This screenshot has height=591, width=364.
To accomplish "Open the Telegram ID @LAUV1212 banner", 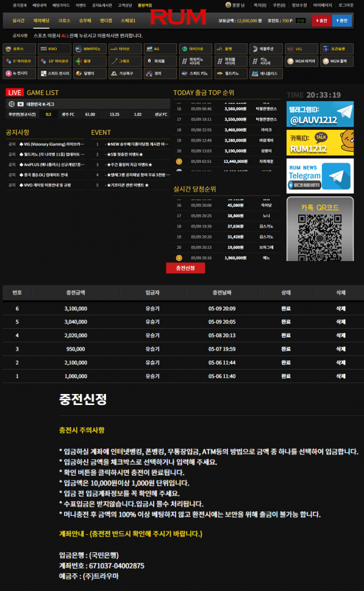I will pyautogui.click(x=320, y=114).
